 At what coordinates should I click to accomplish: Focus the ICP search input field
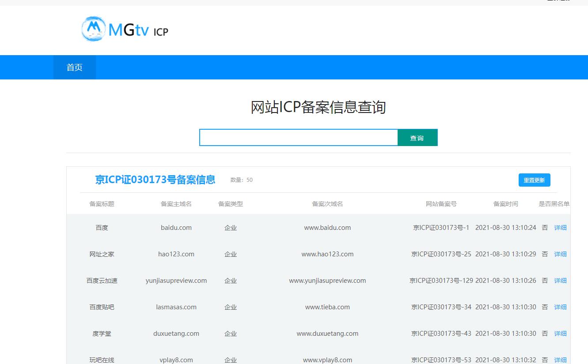tap(299, 137)
